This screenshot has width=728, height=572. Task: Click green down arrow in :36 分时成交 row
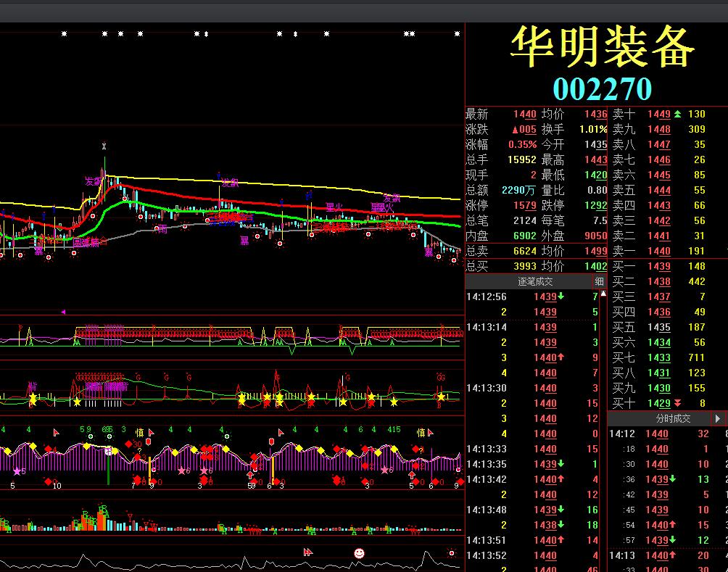click(x=672, y=480)
